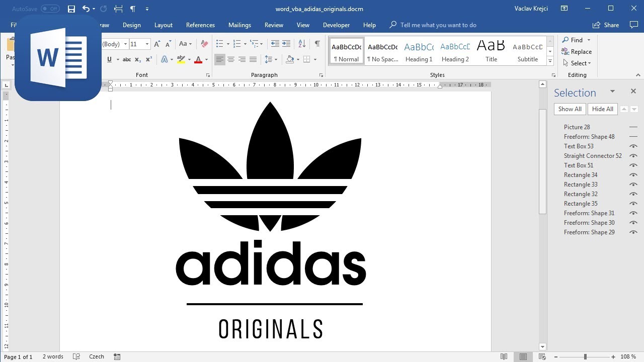
Task: Clear all formatting with eraser icon
Action: (204, 44)
